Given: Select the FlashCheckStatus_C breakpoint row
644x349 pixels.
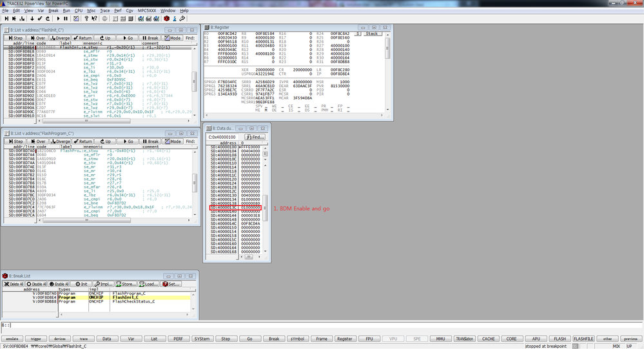Looking at the screenshot, I should pos(97,301).
